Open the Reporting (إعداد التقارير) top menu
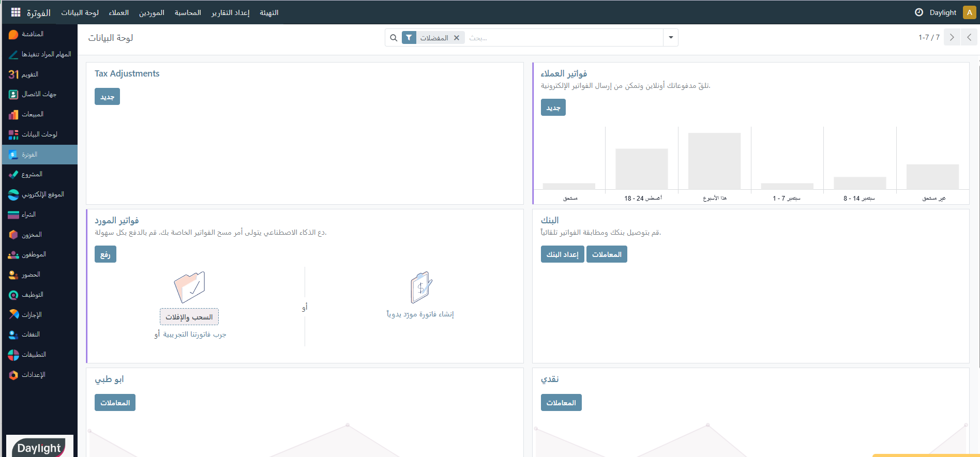Screen dimensions: 980x457 point(230,12)
